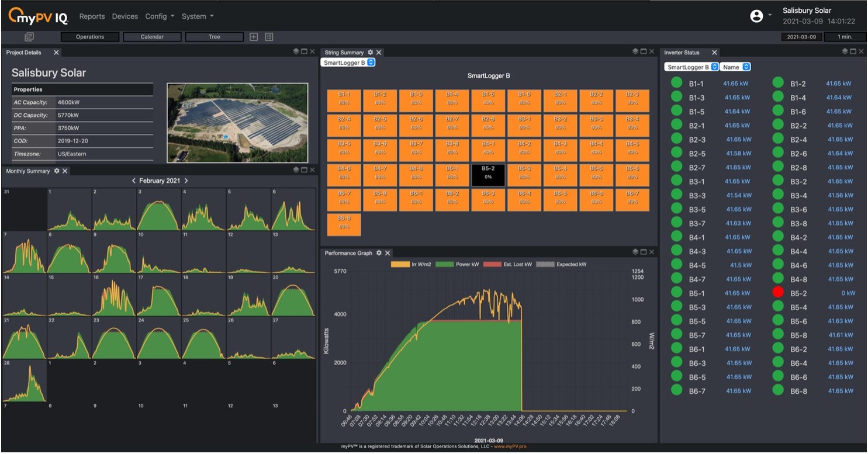Open the 1 min. interval selector
868x454 pixels.
[845, 37]
